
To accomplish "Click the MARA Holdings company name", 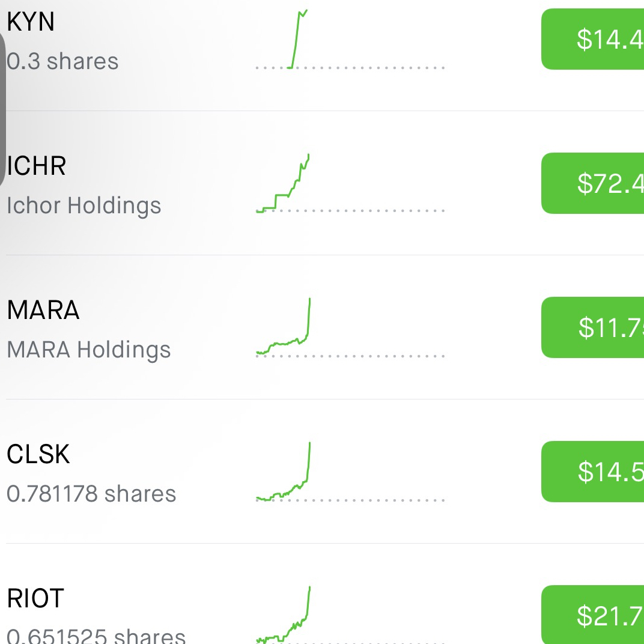I will coord(89,350).
